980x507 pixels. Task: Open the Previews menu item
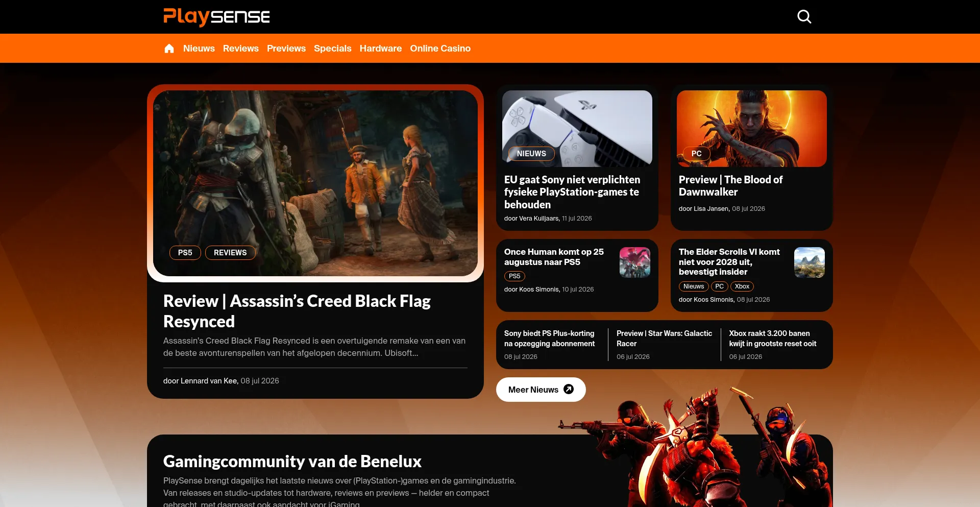pos(286,49)
